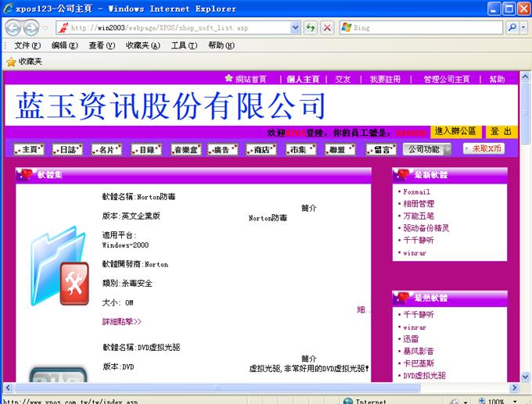Click the browser Back arrow button

tap(13, 27)
